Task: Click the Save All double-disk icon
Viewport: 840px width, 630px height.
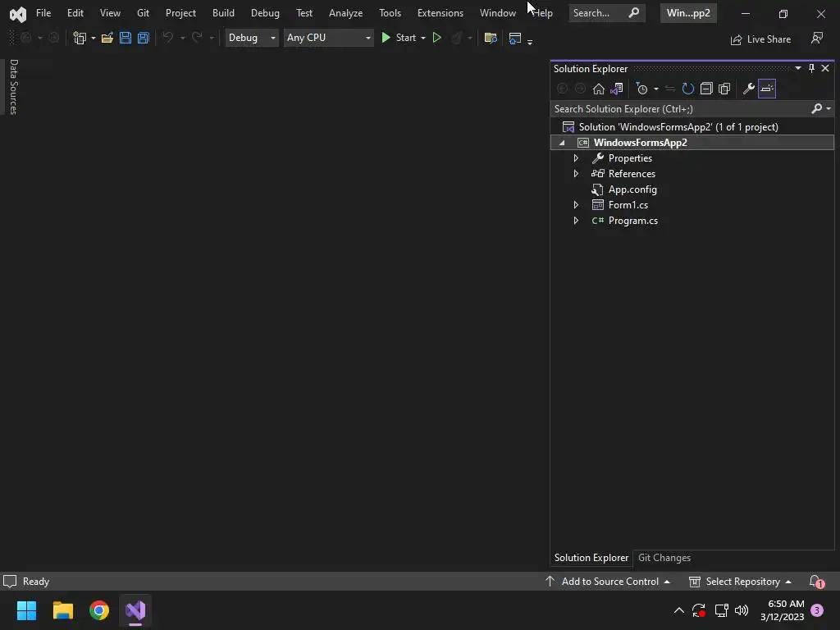Action: pos(143,38)
